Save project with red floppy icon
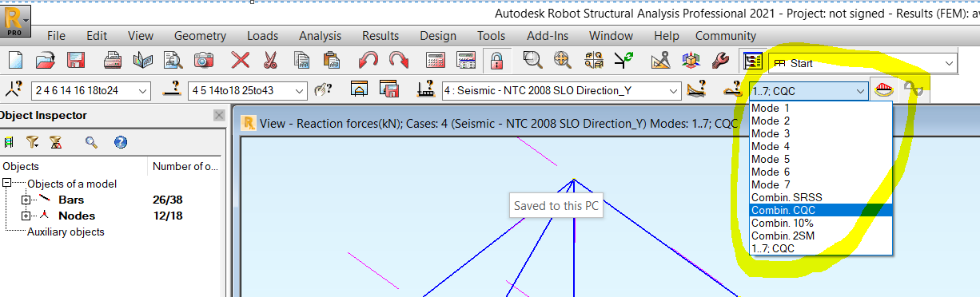The height and width of the screenshot is (297, 980). pyautogui.click(x=76, y=61)
